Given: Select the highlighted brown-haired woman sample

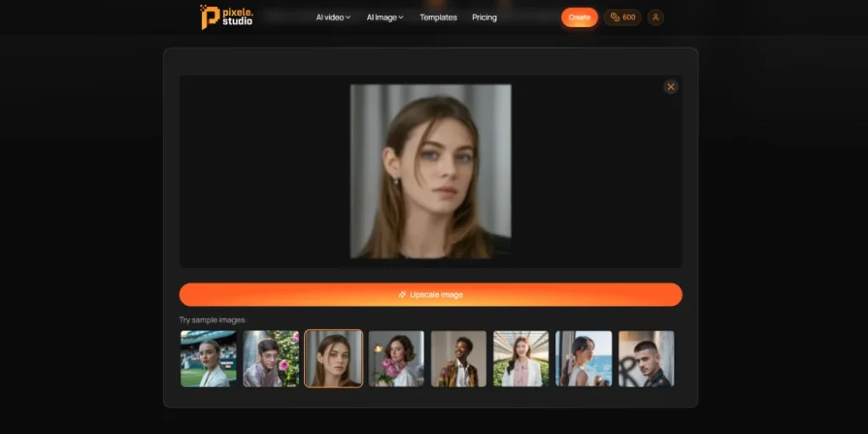Looking at the screenshot, I should 333,359.
